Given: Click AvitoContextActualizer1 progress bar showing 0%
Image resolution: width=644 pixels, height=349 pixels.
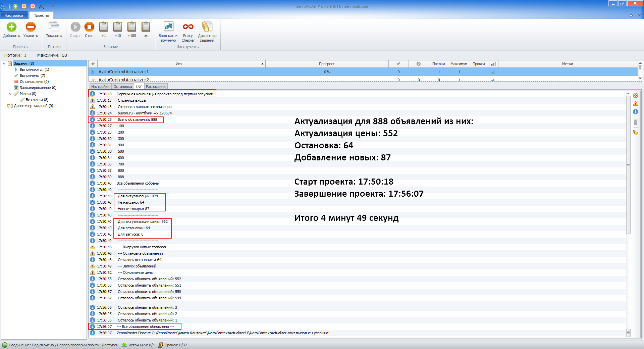Looking at the screenshot, I should 326,71.
